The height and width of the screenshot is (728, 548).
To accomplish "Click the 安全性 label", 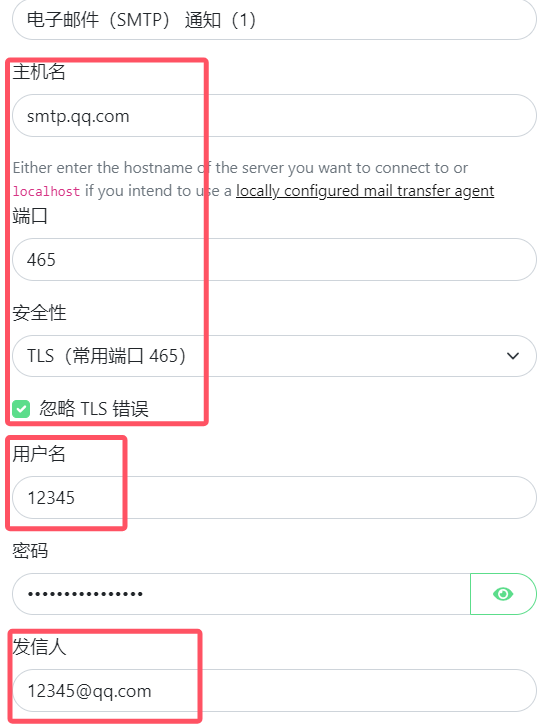I will 39,312.
